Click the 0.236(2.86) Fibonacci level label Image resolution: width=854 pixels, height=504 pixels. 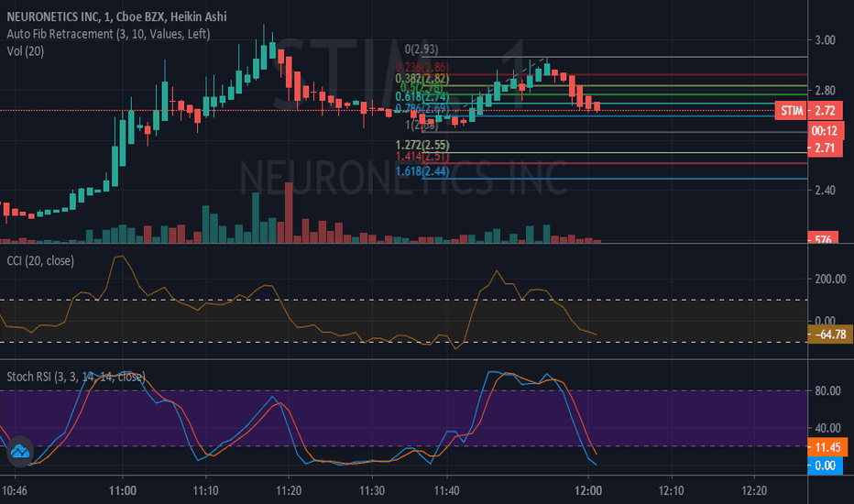point(422,68)
